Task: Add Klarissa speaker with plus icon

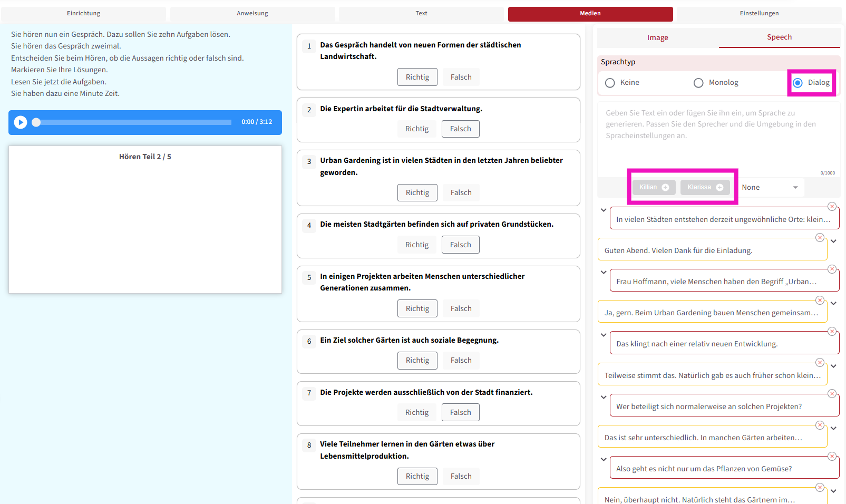Action: pyautogui.click(x=719, y=188)
